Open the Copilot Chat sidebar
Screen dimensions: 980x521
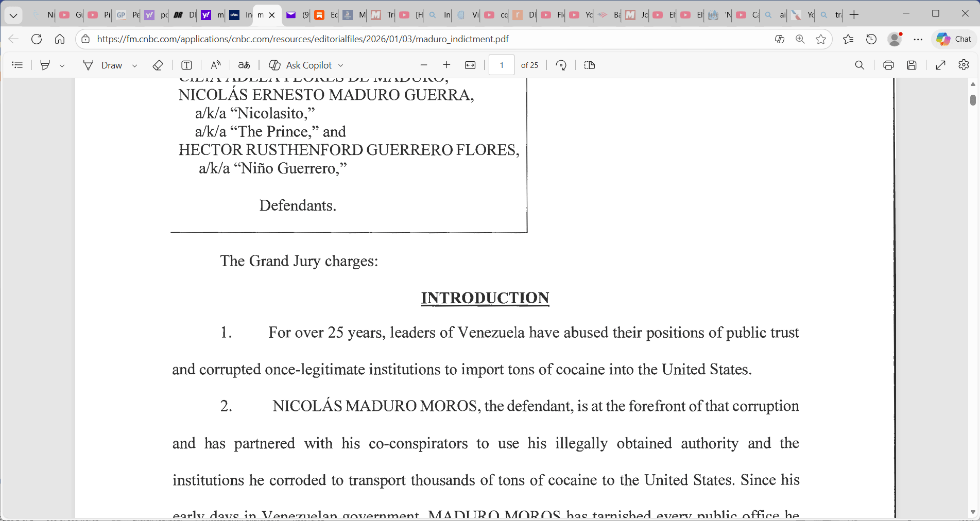coord(954,39)
